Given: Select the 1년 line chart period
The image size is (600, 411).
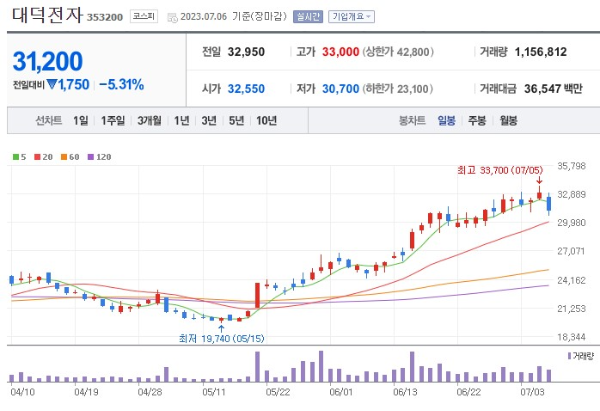Looking at the screenshot, I should (181, 121).
